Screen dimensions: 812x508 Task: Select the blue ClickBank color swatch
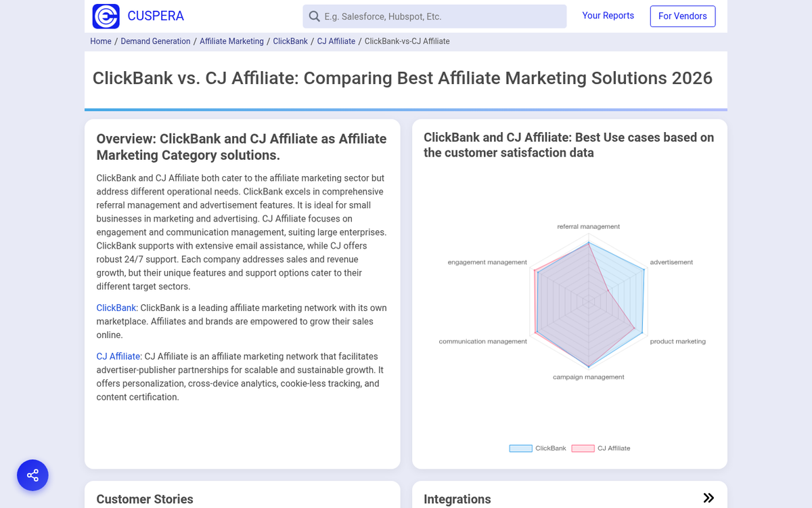coord(520,448)
